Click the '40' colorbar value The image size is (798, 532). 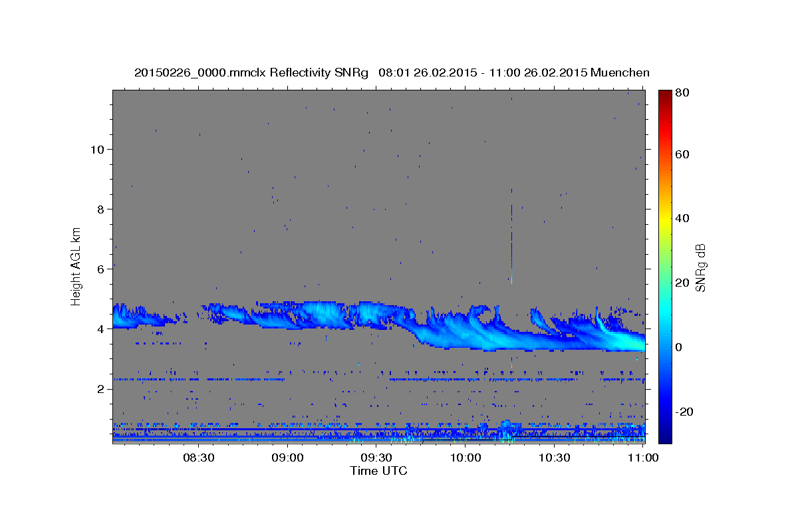(x=684, y=218)
